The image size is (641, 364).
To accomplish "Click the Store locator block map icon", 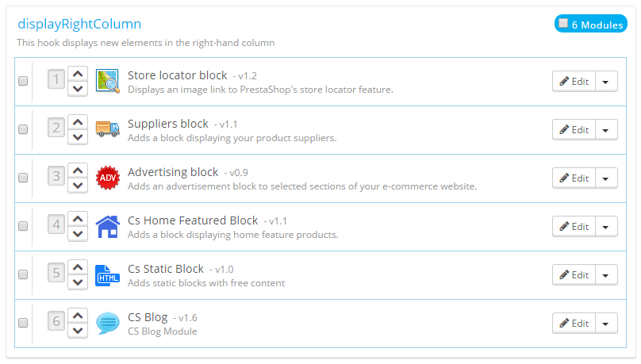I will 107,81.
